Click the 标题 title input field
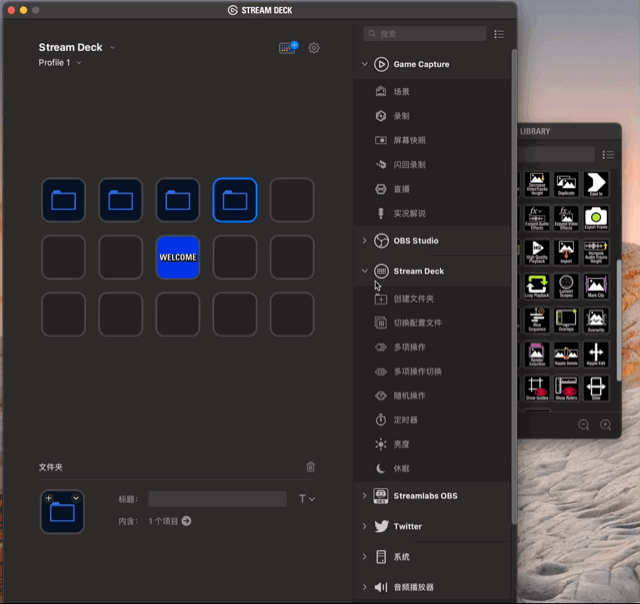The height and width of the screenshot is (604, 640). (x=217, y=499)
